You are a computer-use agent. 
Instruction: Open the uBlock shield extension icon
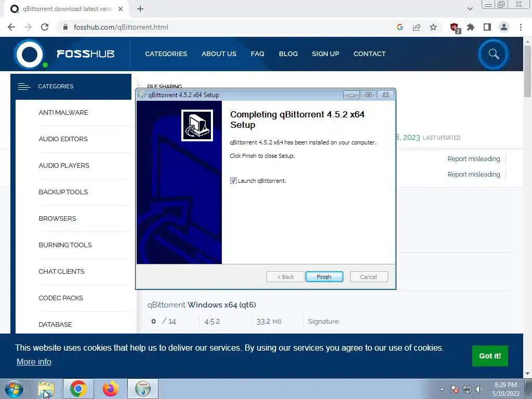pos(455,28)
